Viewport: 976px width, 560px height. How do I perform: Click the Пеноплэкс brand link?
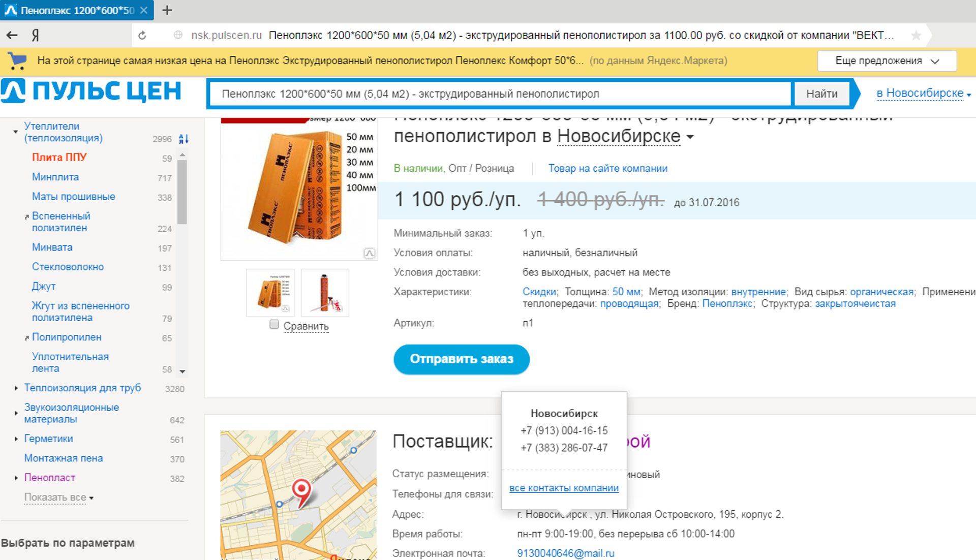(727, 304)
